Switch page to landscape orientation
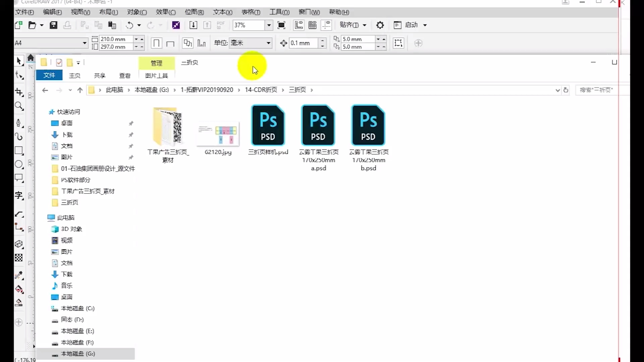This screenshot has height=362, width=644. point(170,43)
